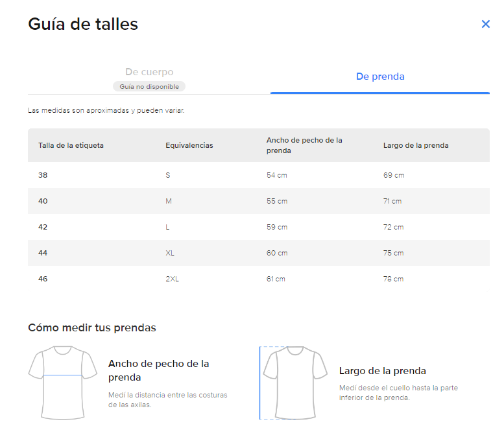Close the Guía de talles dialog
Image resolution: width=504 pixels, height=426 pixels.
coord(485,24)
